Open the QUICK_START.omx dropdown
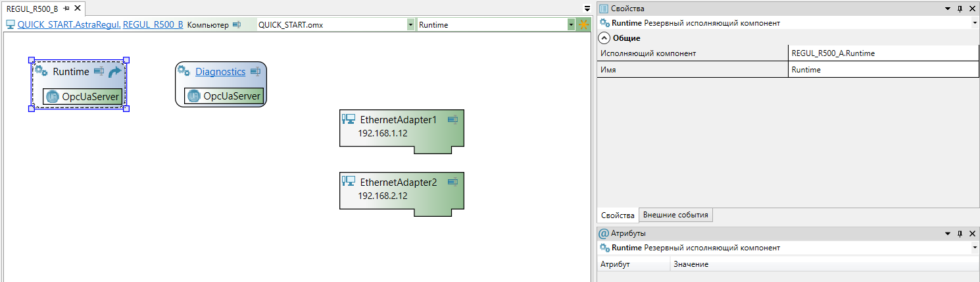Viewport: 980px width, 282px height. coord(411,25)
